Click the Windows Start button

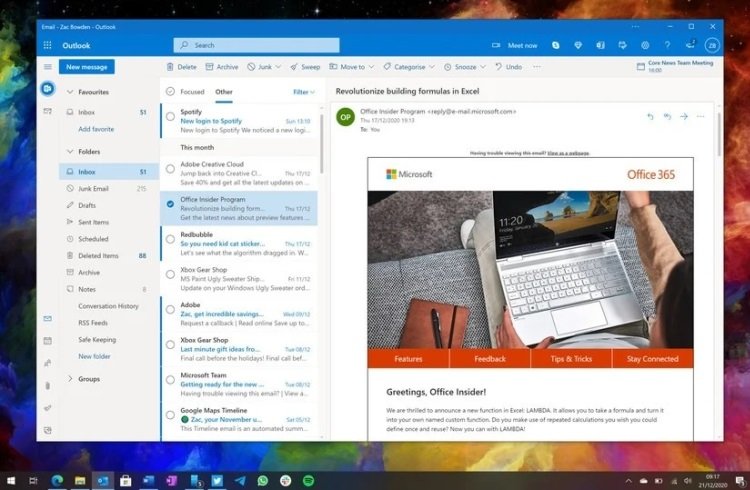click(11, 480)
